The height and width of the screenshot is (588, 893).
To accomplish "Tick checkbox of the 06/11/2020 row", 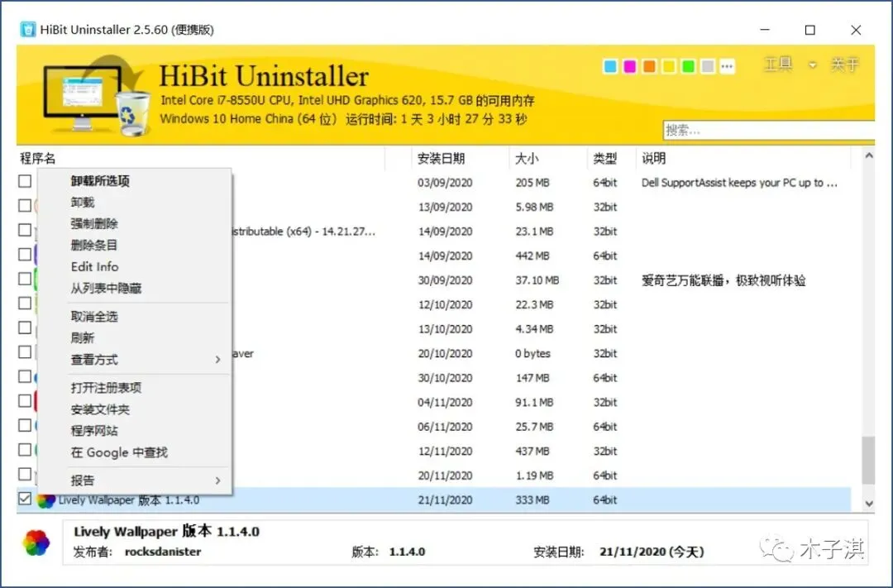I will pos(25,426).
